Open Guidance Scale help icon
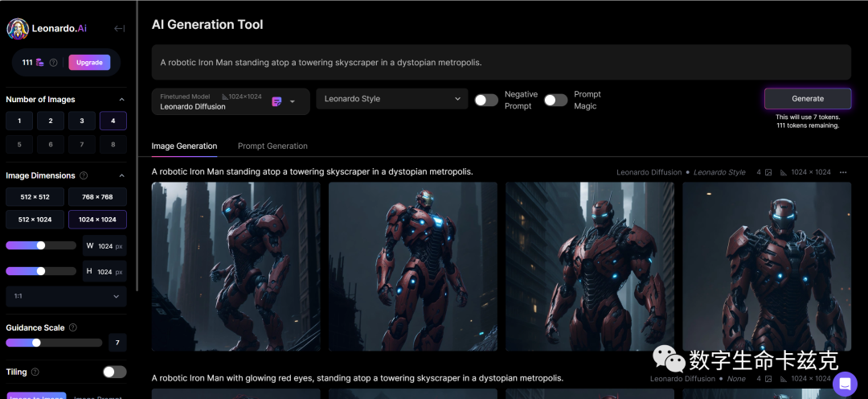The image size is (868, 399). (72, 327)
